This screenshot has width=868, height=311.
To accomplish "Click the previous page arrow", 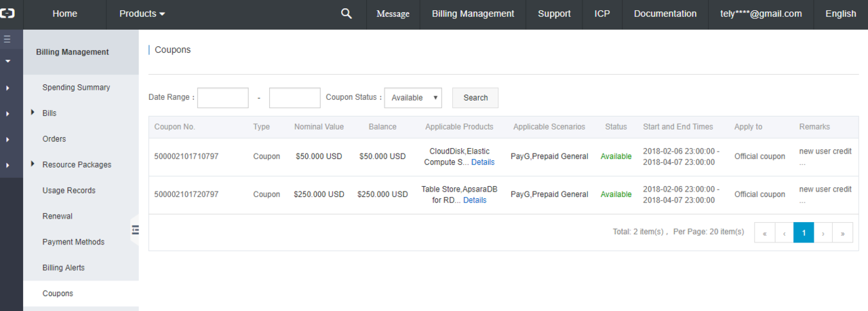I will [x=785, y=232].
